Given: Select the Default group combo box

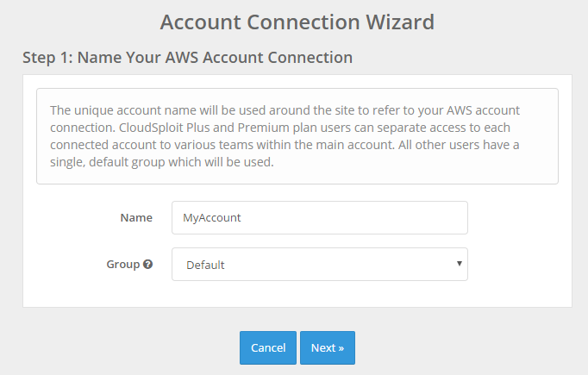Looking at the screenshot, I should point(320,264).
